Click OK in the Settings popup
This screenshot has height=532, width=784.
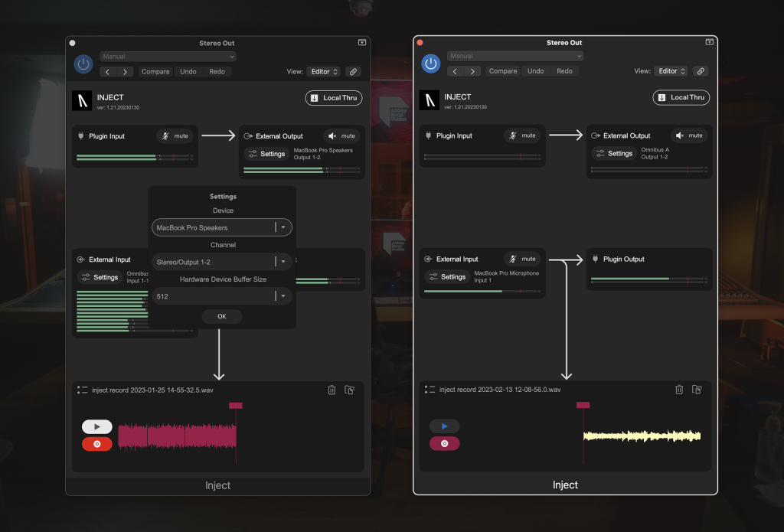tap(222, 316)
